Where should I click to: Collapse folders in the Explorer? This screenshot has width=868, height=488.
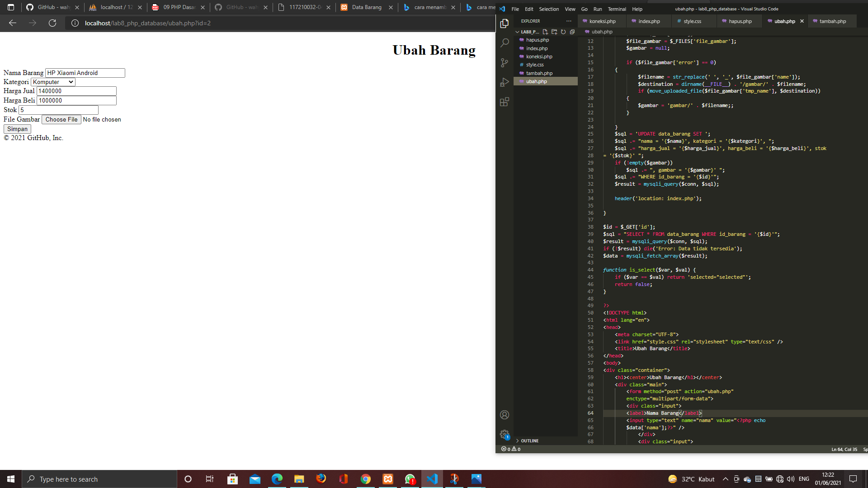(x=572, y=32)
